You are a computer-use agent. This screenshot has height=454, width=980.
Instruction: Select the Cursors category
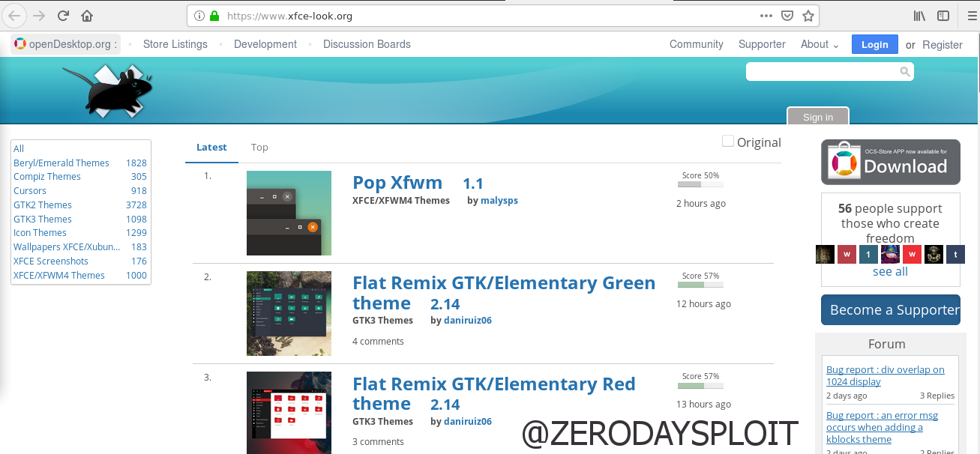[x=30, y=191]
